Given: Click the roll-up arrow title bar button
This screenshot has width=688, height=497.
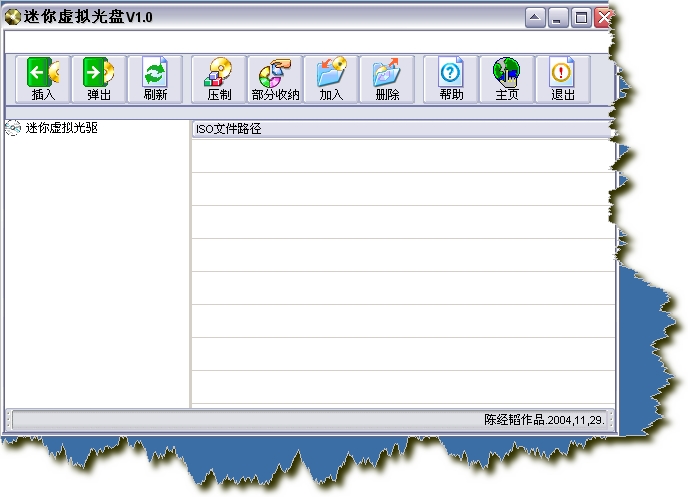Looking at the screenshot, I should click(535, 18).
